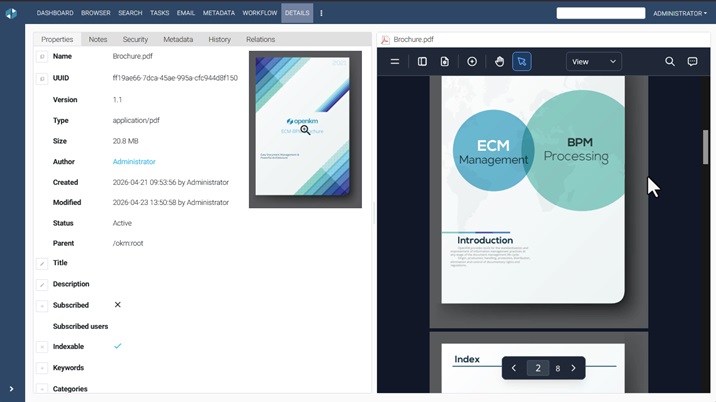Open the WORKFLOW menu item
716x402 pixels.
[x=260, y=13]
